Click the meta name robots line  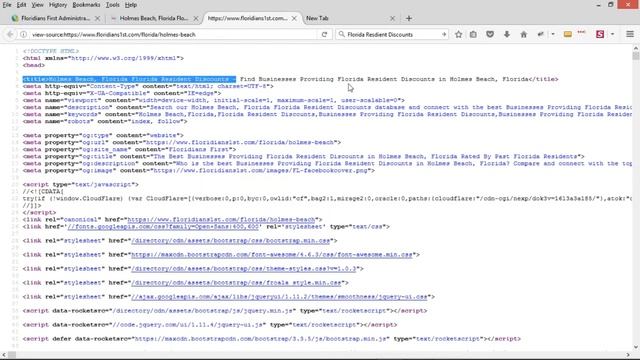(x=105, y=122)
